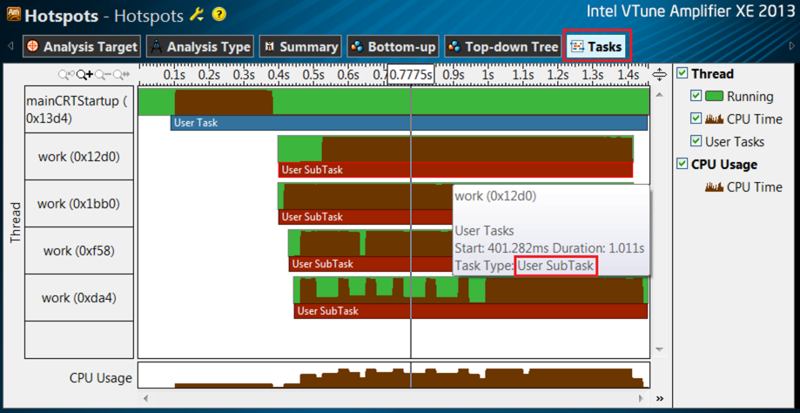Select the work (0x12d0) thread label
This screenshot has width=800, height=413.
click(x=79, y=157)
